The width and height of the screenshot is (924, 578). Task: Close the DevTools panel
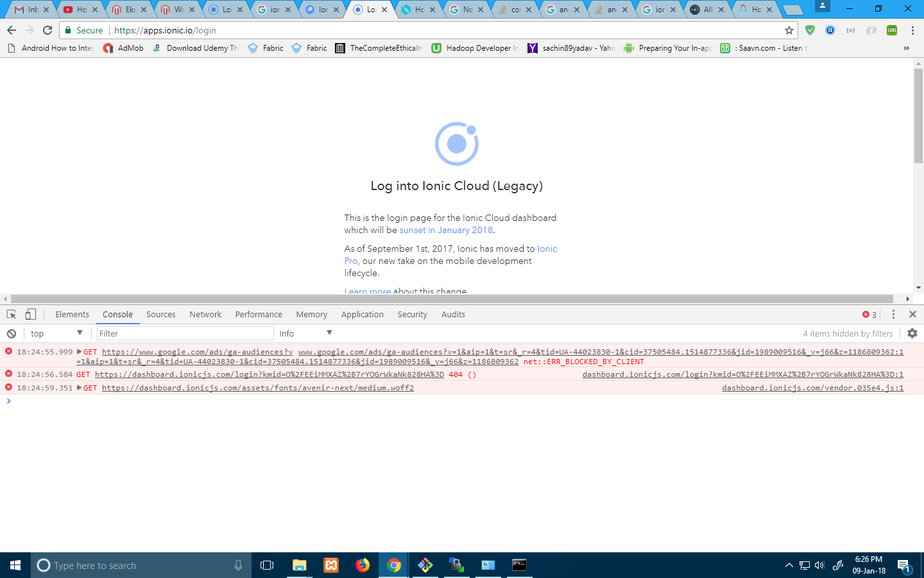tap(912, 314)
